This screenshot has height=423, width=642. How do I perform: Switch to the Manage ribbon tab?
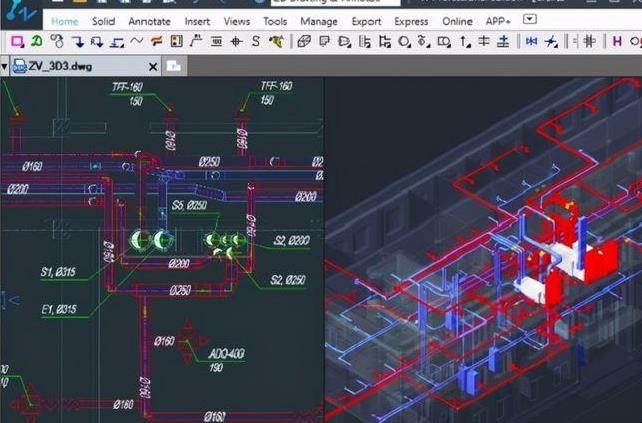319,21
